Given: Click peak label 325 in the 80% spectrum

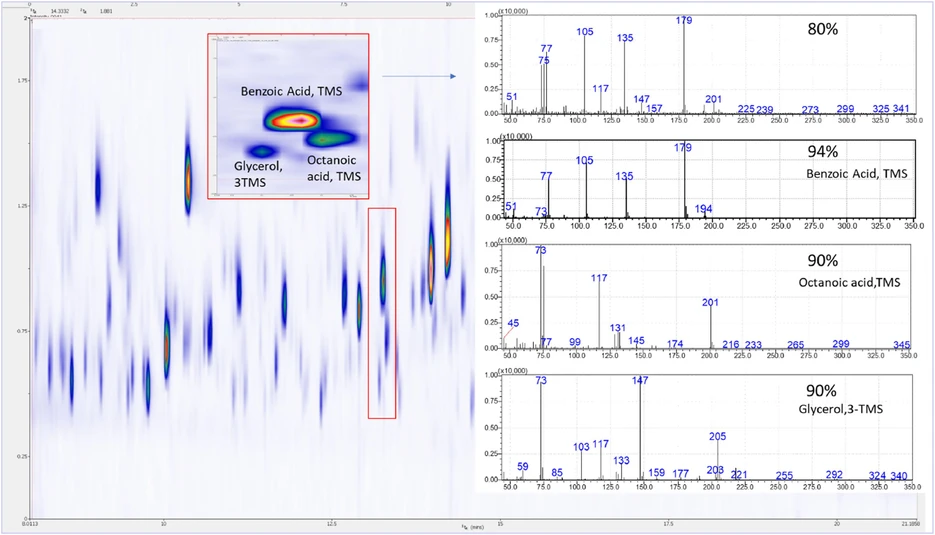Looking at the screenshot, I should pos(881,109).
